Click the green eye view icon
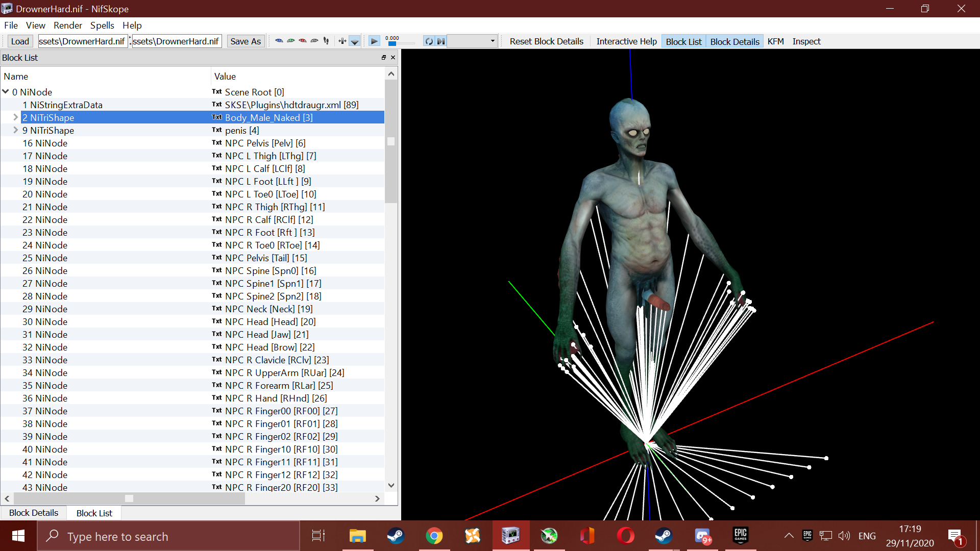 coord(291,41)
